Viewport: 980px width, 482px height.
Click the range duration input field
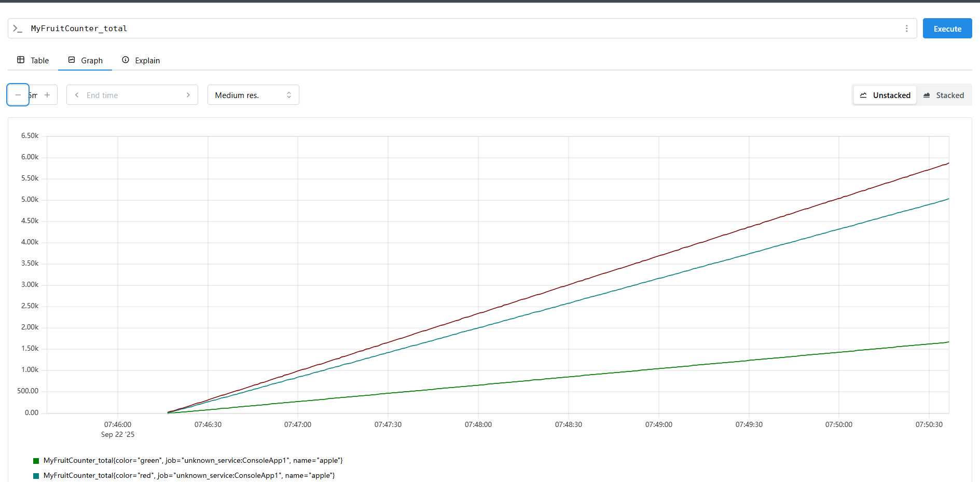point(33,95)
